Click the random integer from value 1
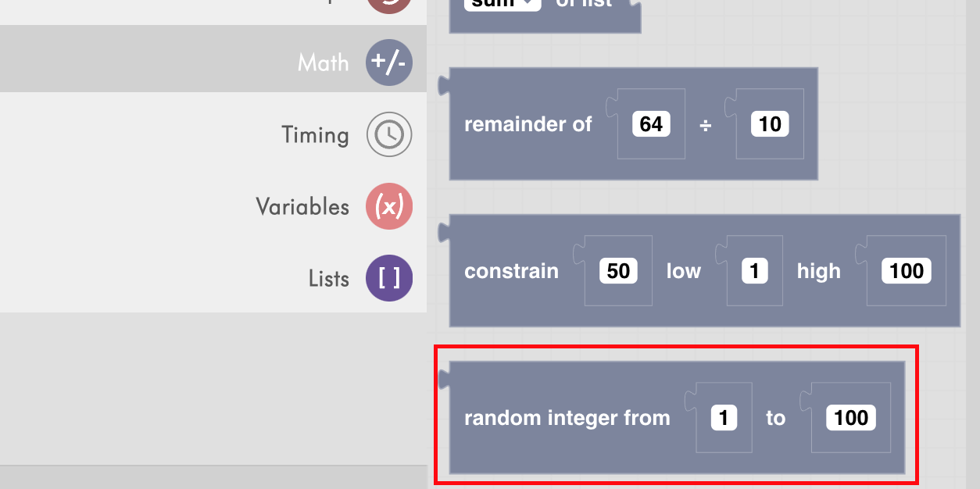This screenshot has width=980, height=489. pyautogui.click(x=724, y=418)
